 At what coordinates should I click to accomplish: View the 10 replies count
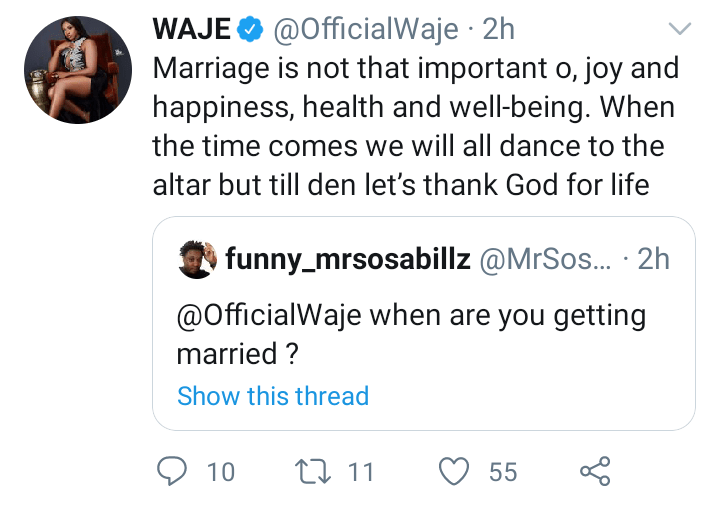(x=220, y=471)
